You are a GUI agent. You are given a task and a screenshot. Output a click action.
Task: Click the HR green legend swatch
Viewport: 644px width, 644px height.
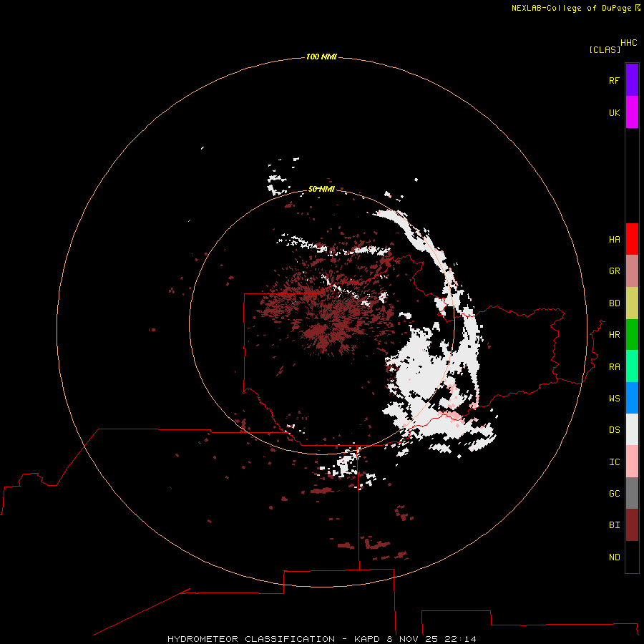coord(632,335)
